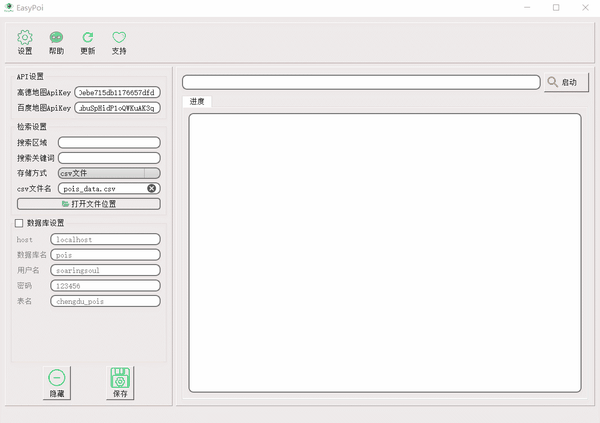Maximize the EasyPoi window
The image size is (600, 423).
coord(556,7)
